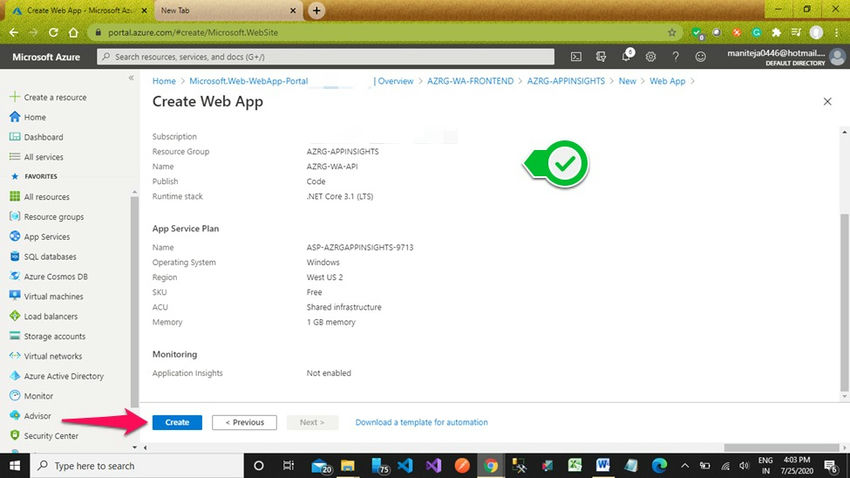Click the help question mark icon
Viewport: 850px width, 478px height.
[676, 57]
